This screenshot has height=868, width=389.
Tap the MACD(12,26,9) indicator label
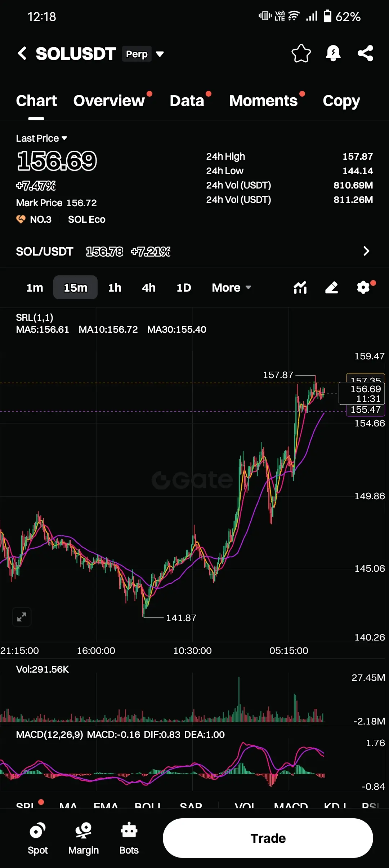point(49,735)
